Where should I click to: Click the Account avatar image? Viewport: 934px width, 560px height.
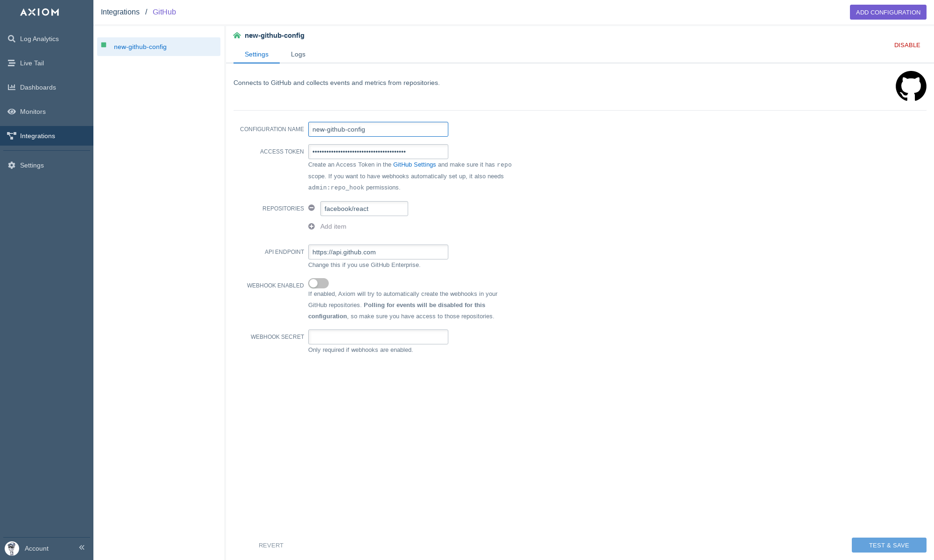12,548
